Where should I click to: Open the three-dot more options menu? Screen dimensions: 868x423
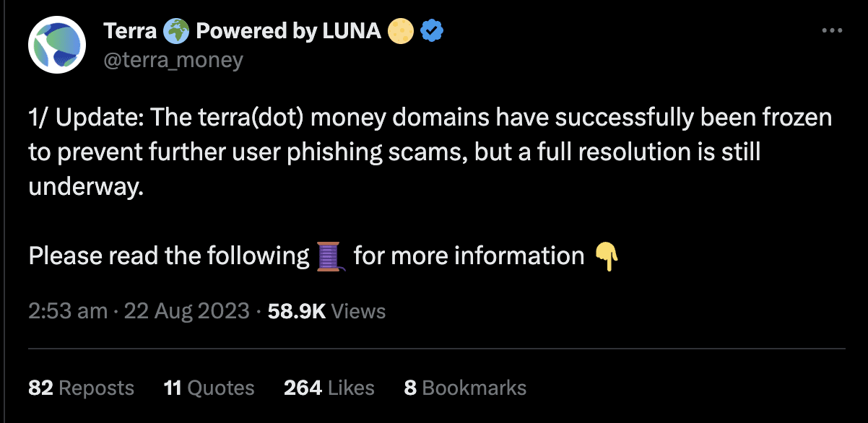coord(833,31)
